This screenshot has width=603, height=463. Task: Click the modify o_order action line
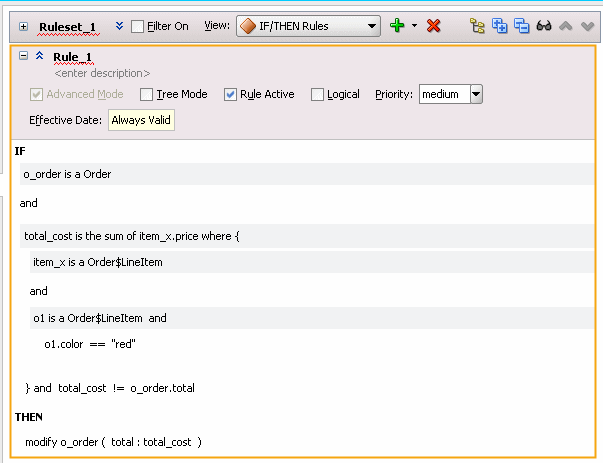tap(113, 442)
